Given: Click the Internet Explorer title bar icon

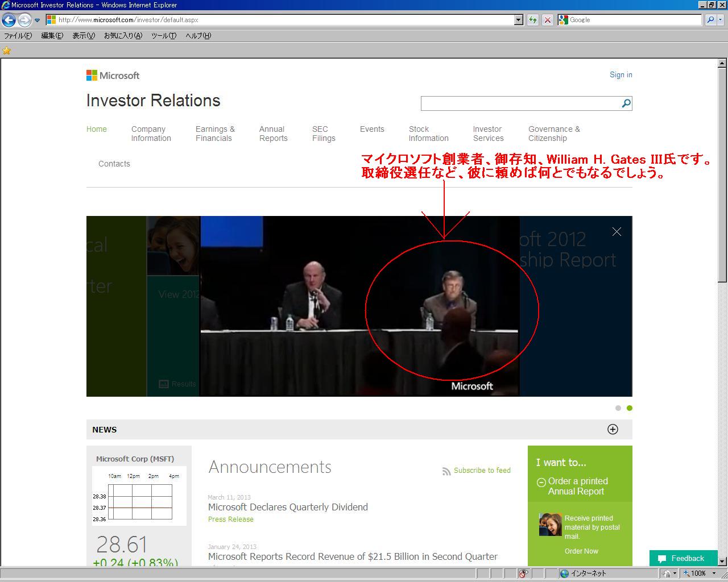Looking at the screenshot, I should pos(6,5).
